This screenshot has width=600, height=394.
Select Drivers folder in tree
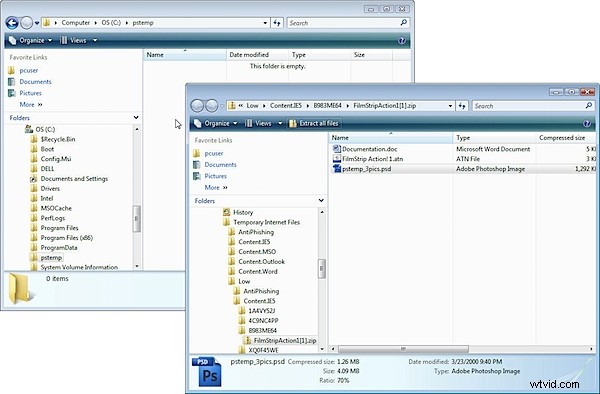(x=50, y=189)
